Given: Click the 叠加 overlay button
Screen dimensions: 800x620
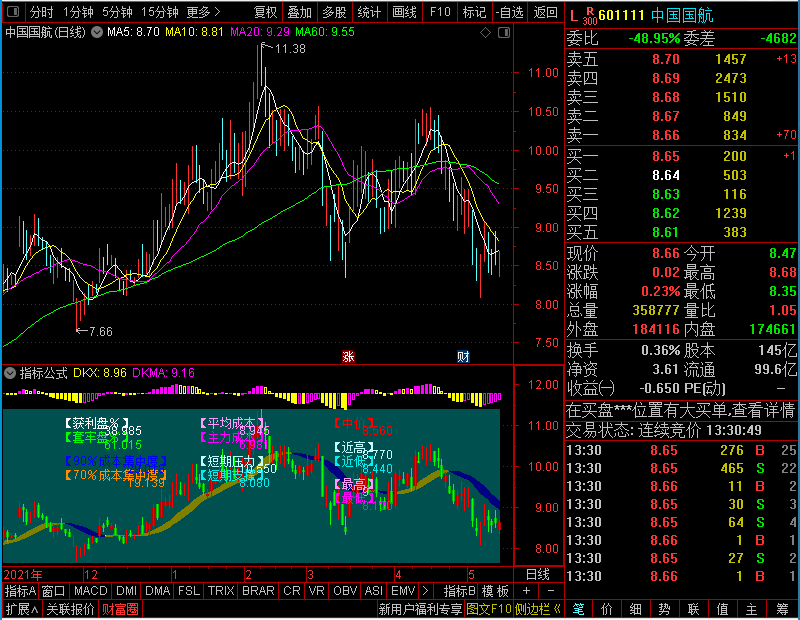Looking at the screenshot, I should [299, 12].
